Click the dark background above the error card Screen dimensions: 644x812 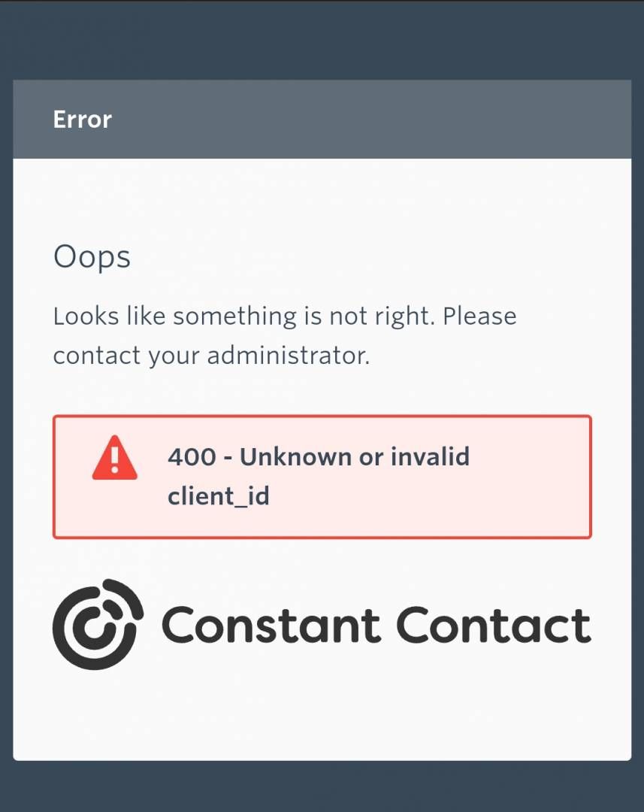click(322, 41)
